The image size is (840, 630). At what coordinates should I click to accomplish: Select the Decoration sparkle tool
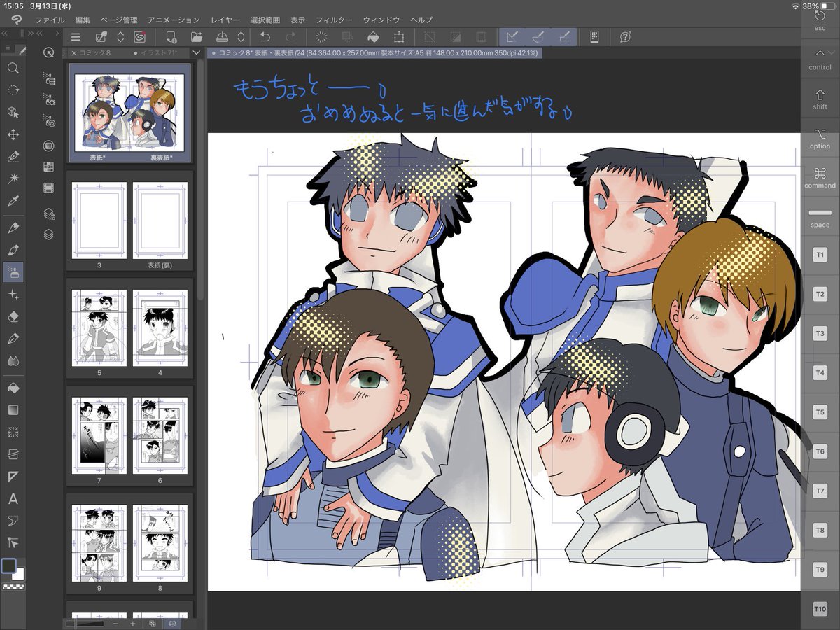[x=13, y=295]
